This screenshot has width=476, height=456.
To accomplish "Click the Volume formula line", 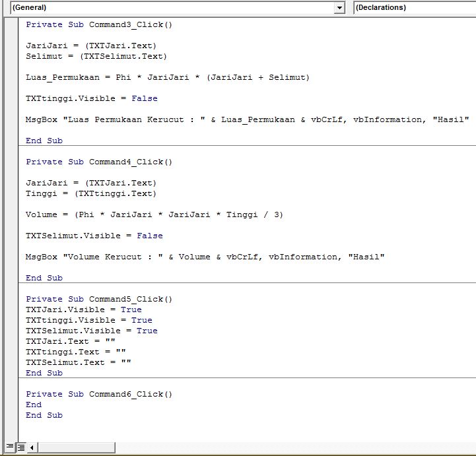I will (154, 215).
